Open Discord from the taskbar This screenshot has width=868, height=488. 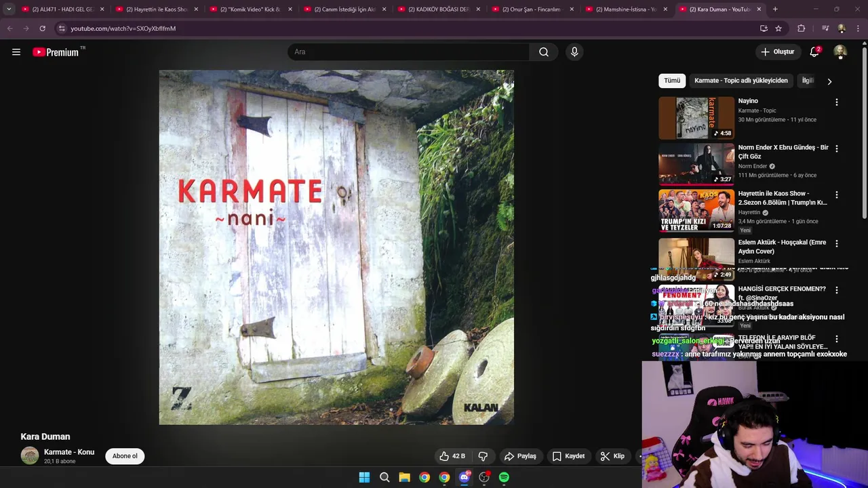[x=464, y=477]
